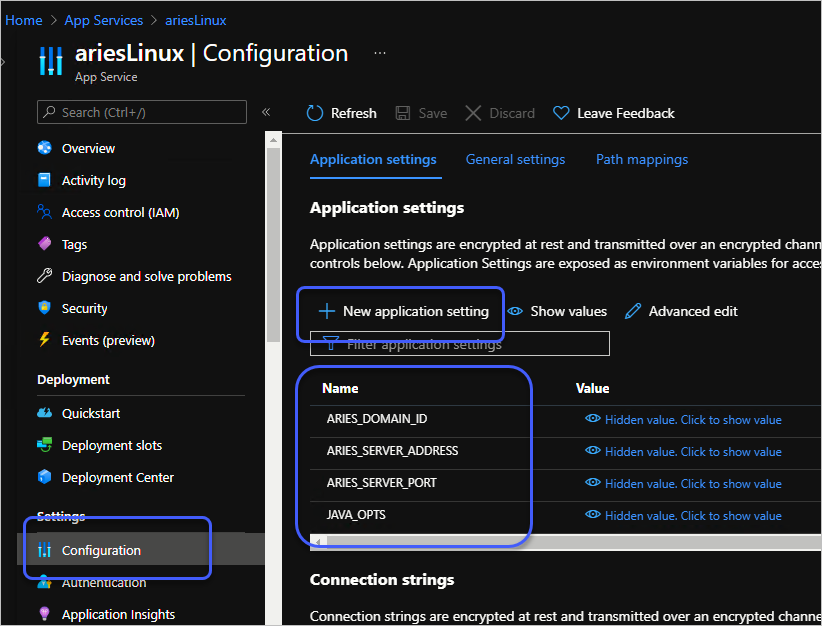
Task: Click New application setting button
Action: click(404, 311)
